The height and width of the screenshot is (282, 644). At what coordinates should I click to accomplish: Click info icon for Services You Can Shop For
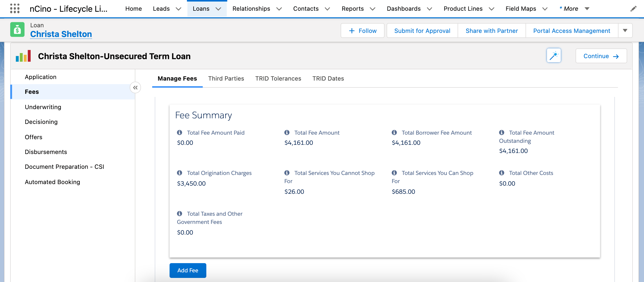point(394,173)
